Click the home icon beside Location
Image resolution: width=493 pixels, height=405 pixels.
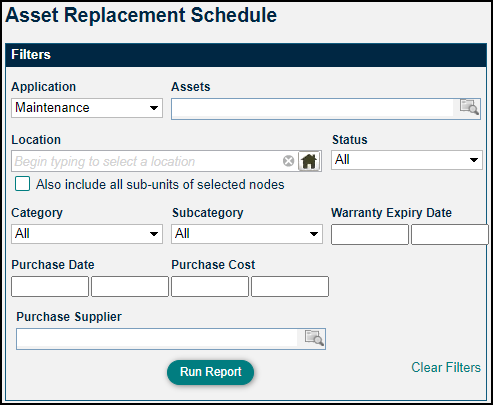[309, 161]
